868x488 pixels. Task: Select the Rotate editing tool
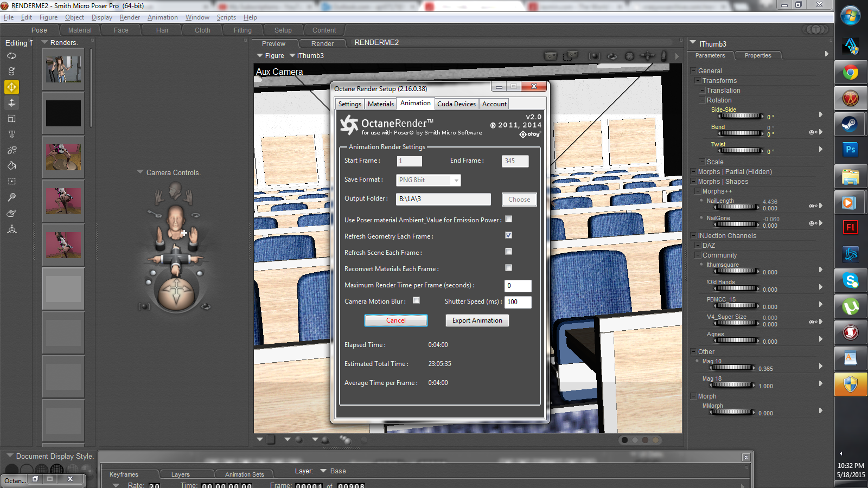click(x=11, y=56)
